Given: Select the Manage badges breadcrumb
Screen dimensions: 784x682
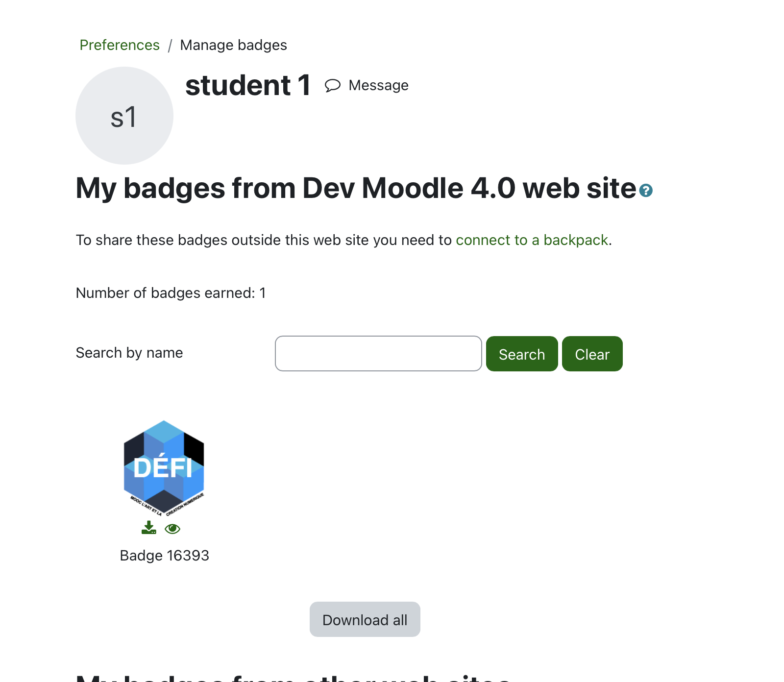Looking at the screenshot, I should [233, 45].
